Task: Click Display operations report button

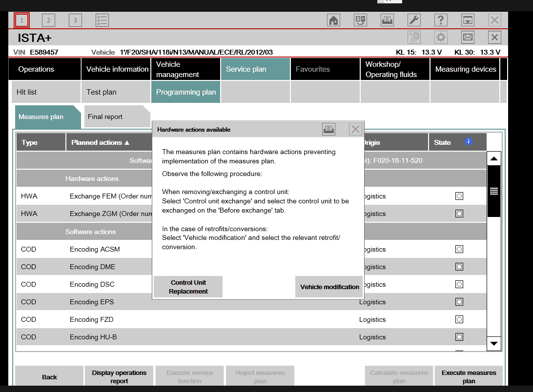Action: tap(119, 376)
